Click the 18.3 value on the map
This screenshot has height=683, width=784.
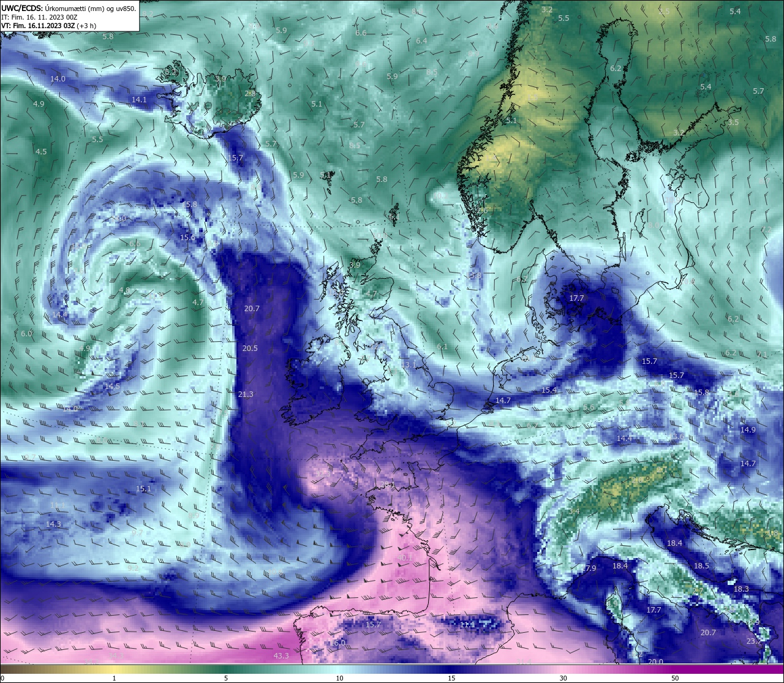pyautogui.click(x=741, y=589)
